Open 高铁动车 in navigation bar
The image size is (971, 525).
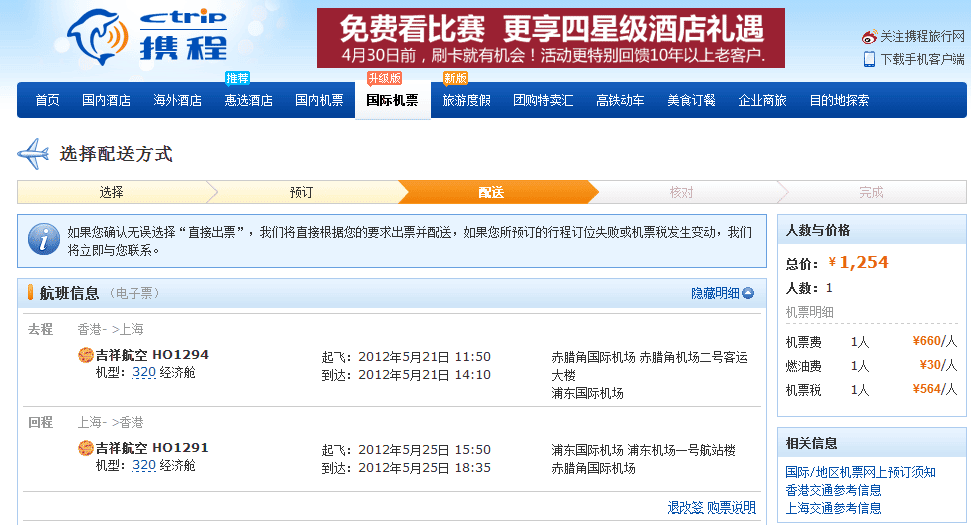pyautogui.click(x=620, y=100)
